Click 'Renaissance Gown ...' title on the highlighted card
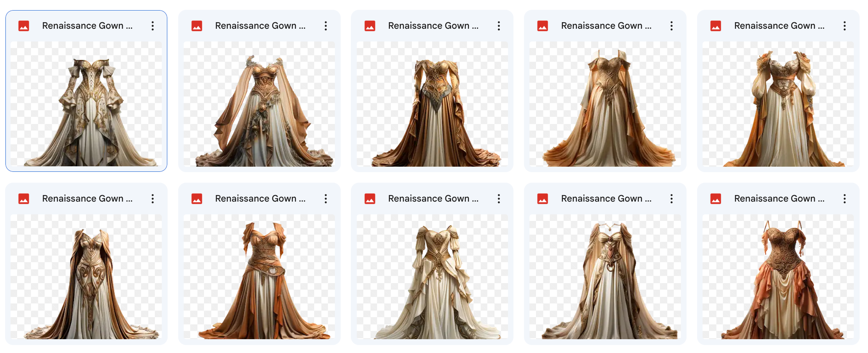 coord(87,26)
